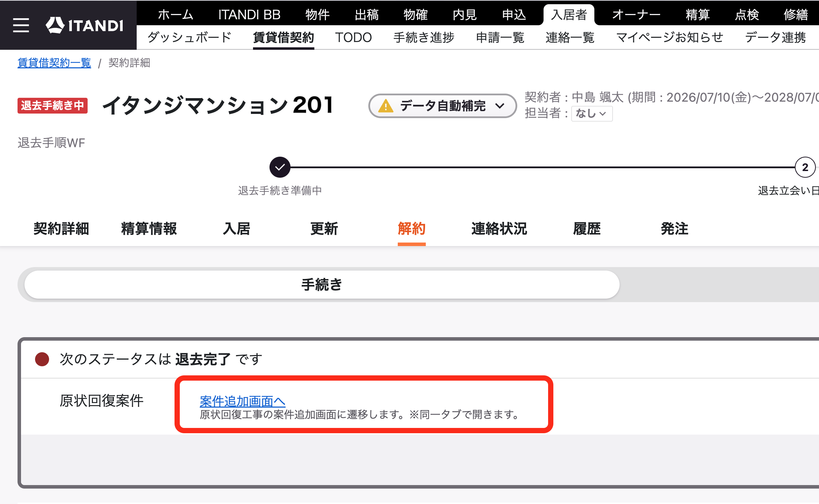Open the 担当者 なし dropdown
This screenshot has width=819, height=504.
tap(592, 114)
